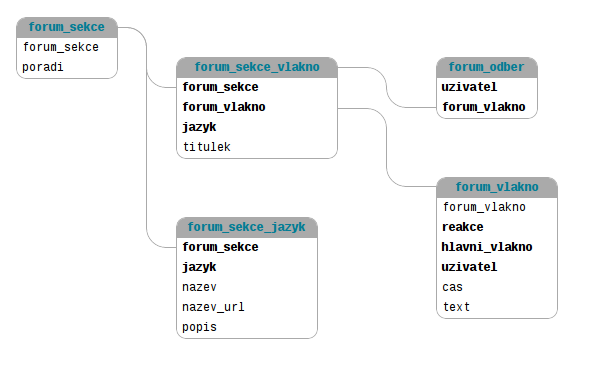Open the forum_odber table header link
Image resolution: width=592 pixels, height=372 pixels.
[x=486, y=67]
